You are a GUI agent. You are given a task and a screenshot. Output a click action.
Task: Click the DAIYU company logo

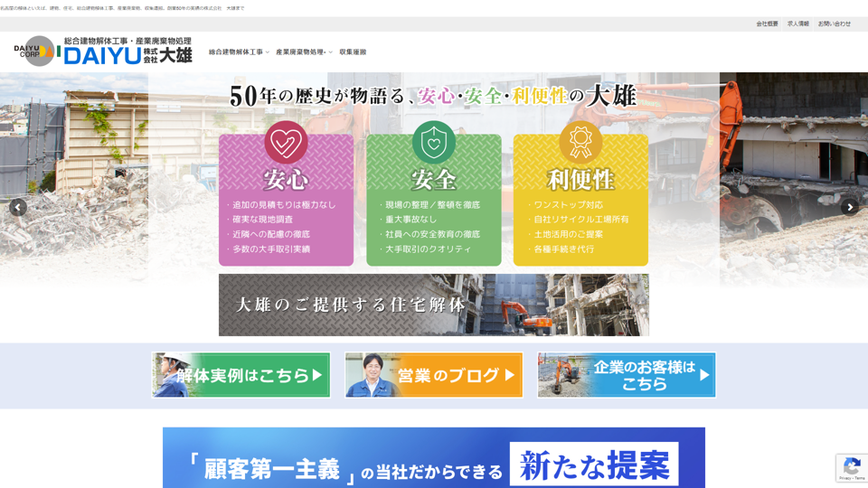click(x=103, y=52)
